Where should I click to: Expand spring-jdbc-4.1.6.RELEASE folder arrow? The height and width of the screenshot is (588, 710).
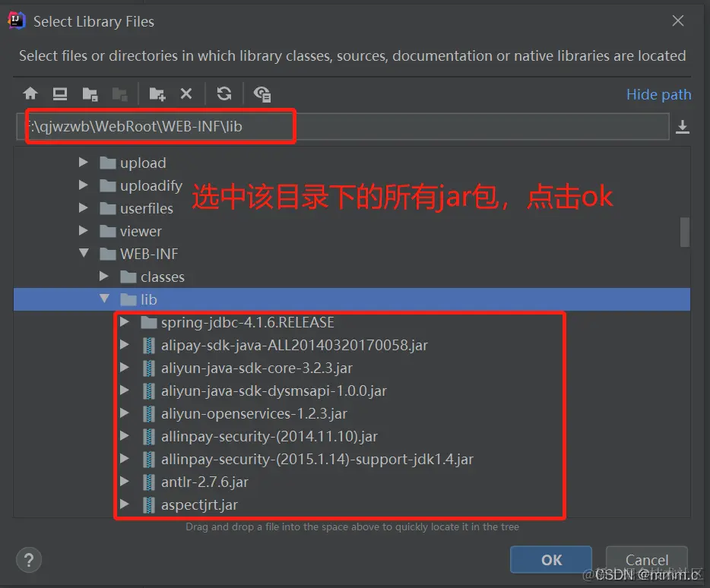pos(125,322)
